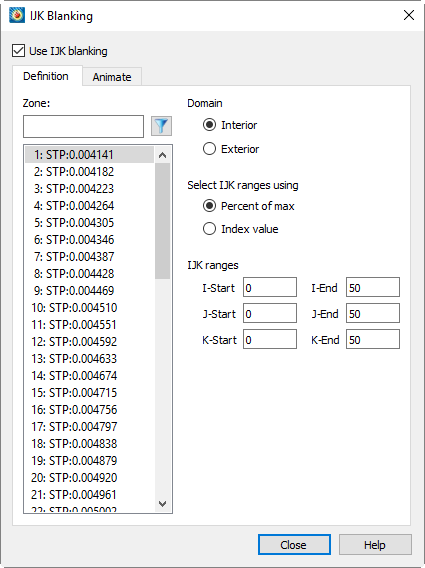Image resolution: width=425 pixels, height=568 pixels.
Task: Click the zone list scrollbar thumb
Action: pos(163,221)
